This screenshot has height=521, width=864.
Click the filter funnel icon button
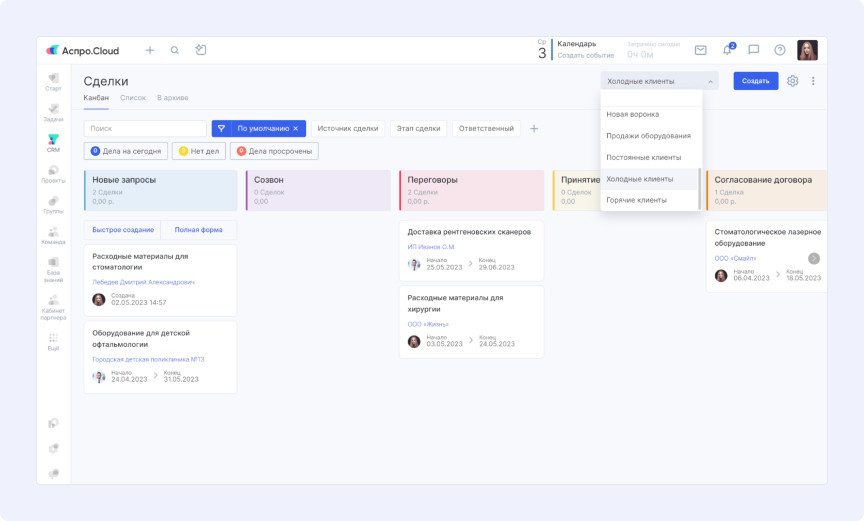pyautogui.click(x=222, y=128)
